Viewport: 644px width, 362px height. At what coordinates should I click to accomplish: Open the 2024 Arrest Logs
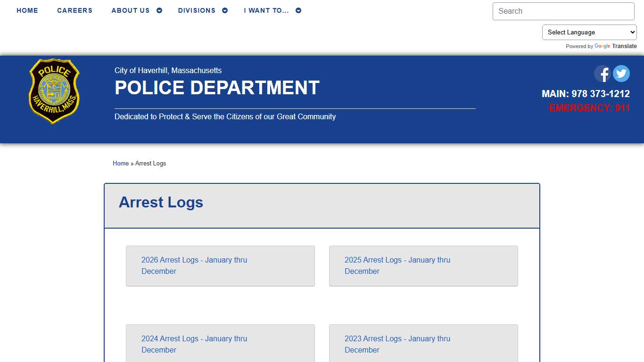(x=194, y=344)
